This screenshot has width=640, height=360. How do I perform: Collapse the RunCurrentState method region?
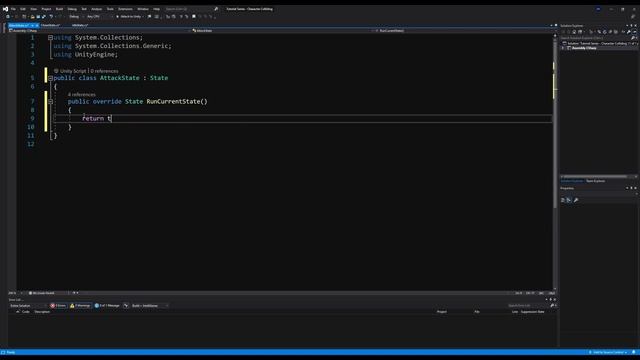[50, 102]
